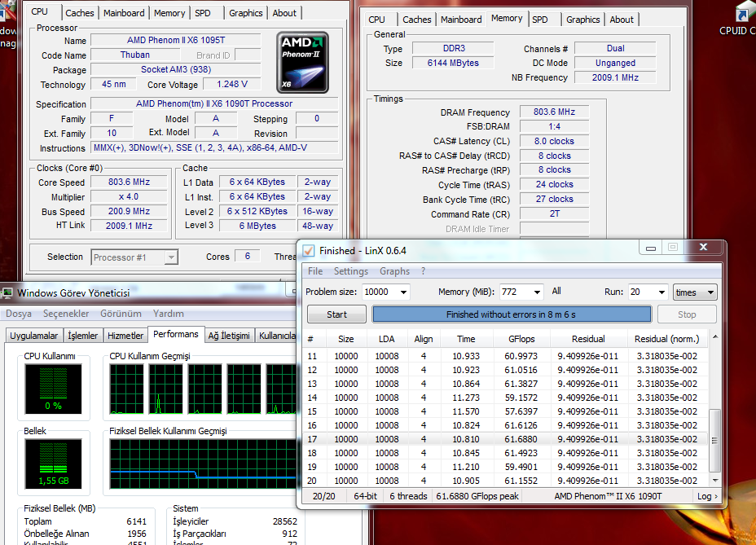The height and width of the screenshot is (545, 756).
Task: Click the All memory link in LinX
Action: [556, 291]
